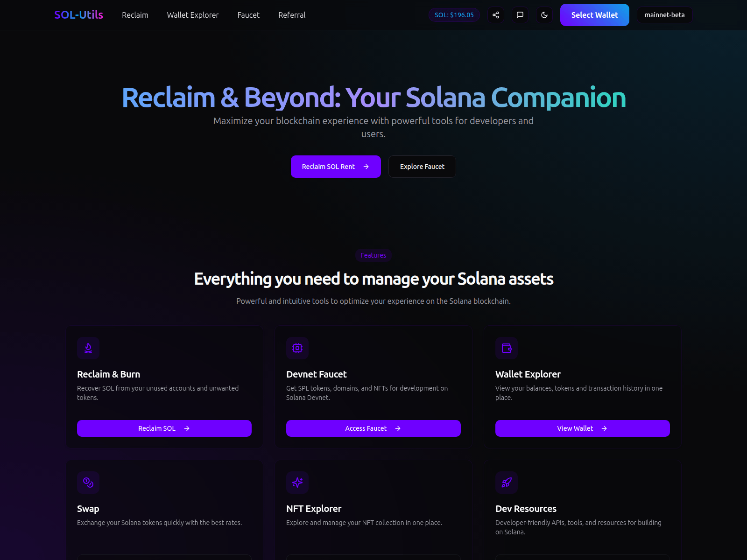Image resolution: width=747 pixels, height=560 pixels.
Task: Click the View Wallet button
Action: click(583, 428)
